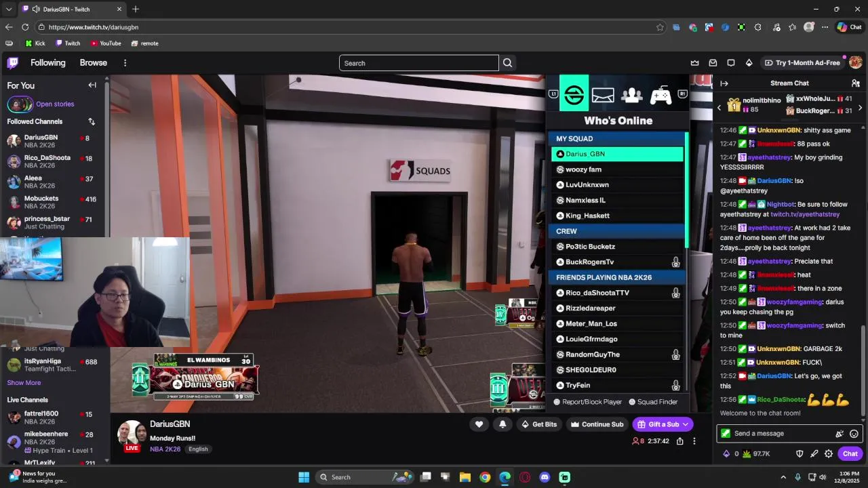
Task: Open Edge extensions puzzle icon
Action: point(757,27)
